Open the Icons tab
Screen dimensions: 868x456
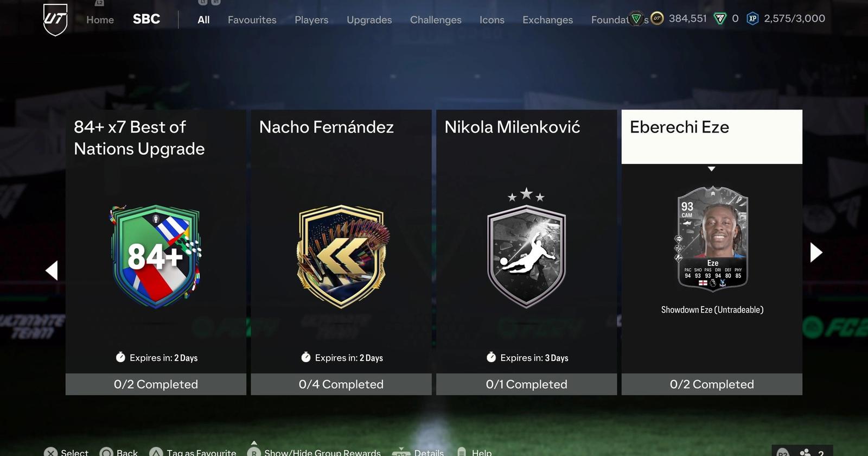point(492,20)
